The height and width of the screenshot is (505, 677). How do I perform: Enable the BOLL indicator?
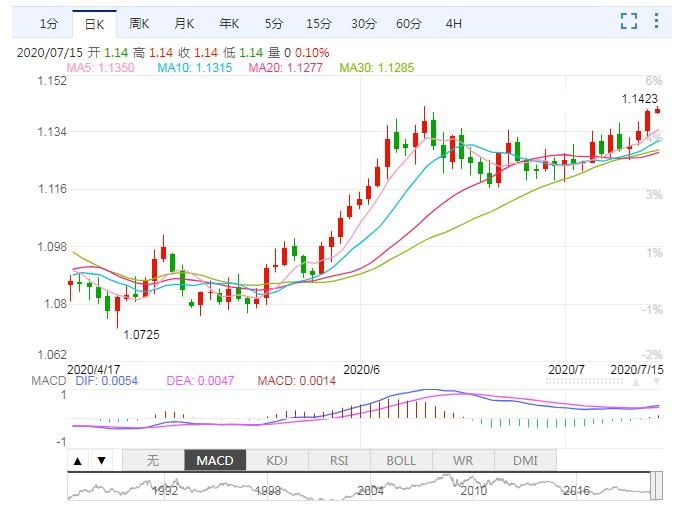pos(401,461)
